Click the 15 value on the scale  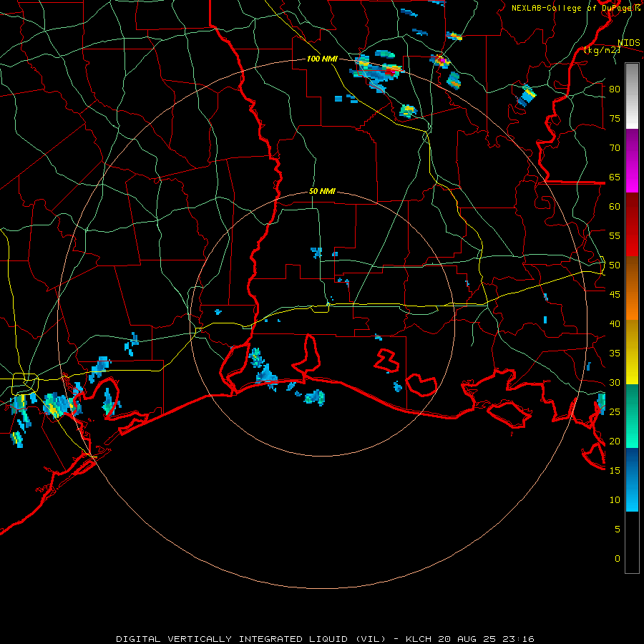pos(615,470)
